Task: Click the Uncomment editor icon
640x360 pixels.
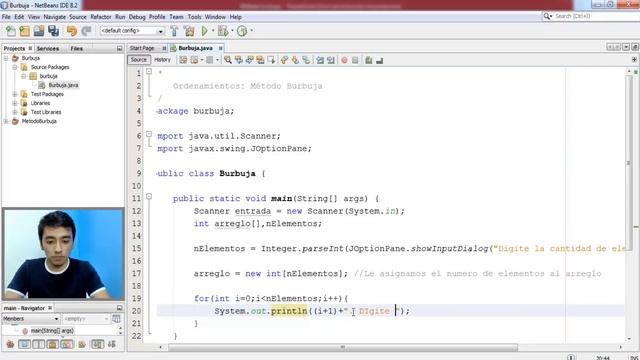Action: click(380, 60)
